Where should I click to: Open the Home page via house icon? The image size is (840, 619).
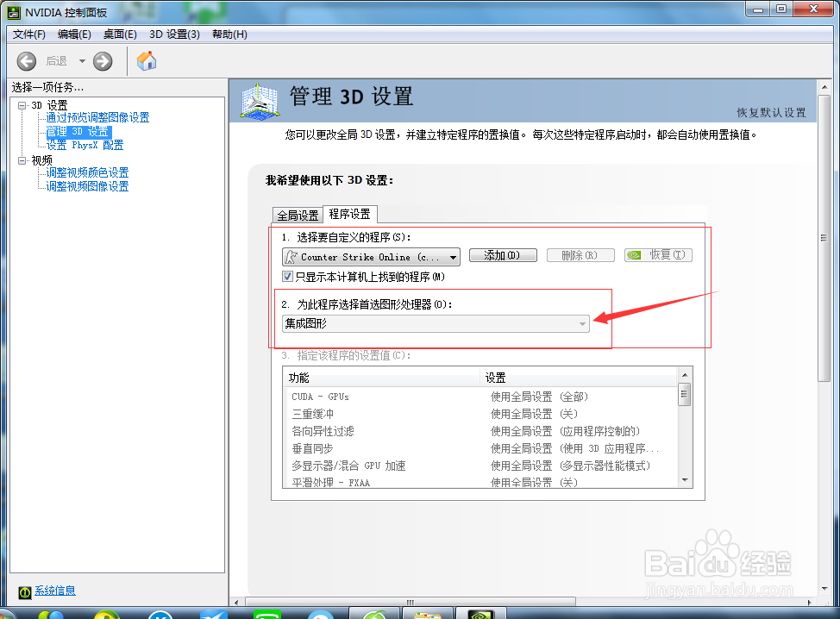point(145,60)
